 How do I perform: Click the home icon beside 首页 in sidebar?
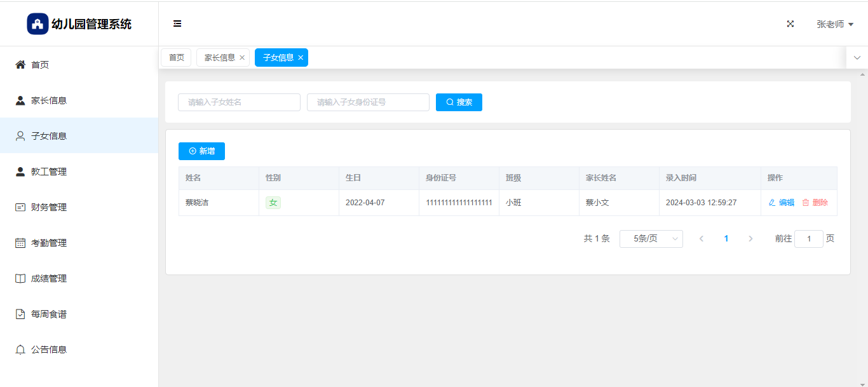(20, 65)
